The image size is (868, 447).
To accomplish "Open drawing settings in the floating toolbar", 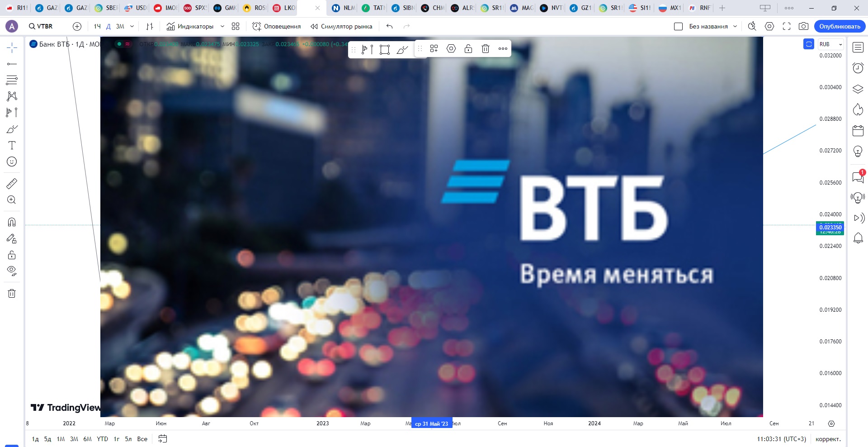I will coord(451,48).
